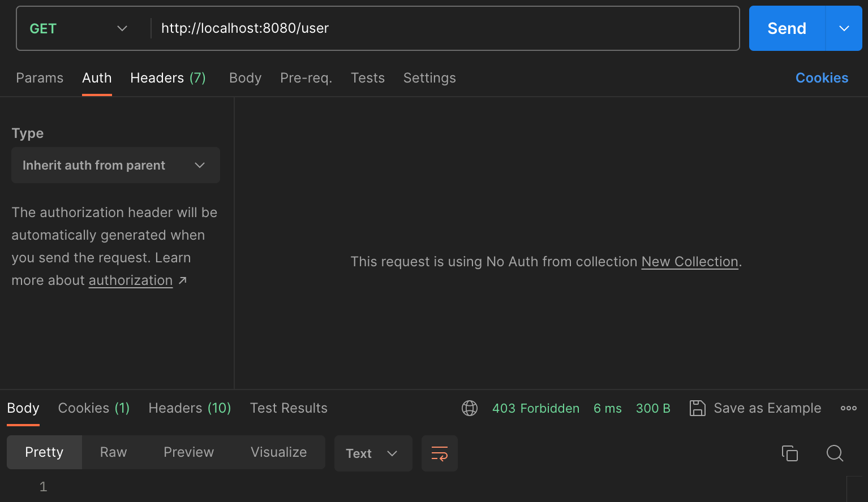This screenshot has height=502, width=868.
Task: Click Save as Example text
Action: pyautogui.click(x=767, y=408)
